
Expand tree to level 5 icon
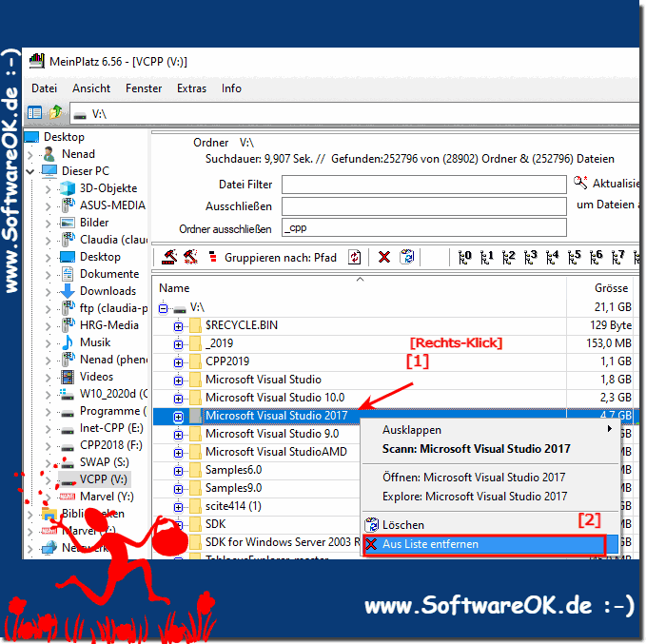[x=575, y=257]
